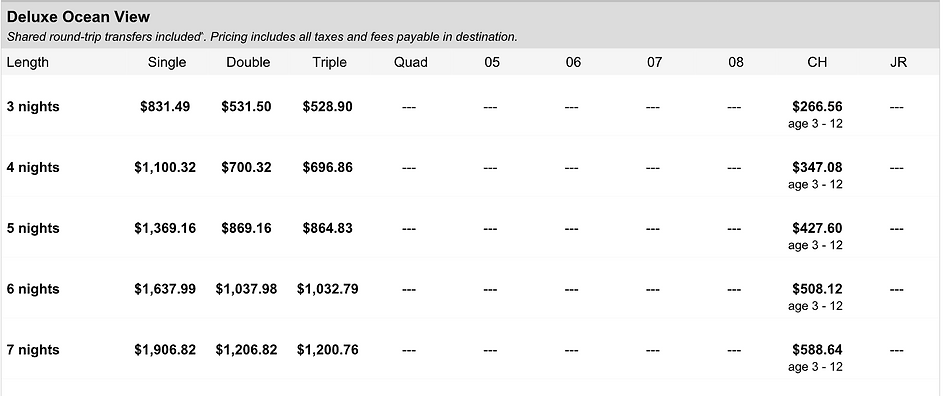Select the 4 nights row label
The height and width of the screenshot is (396, 943).
33,168
